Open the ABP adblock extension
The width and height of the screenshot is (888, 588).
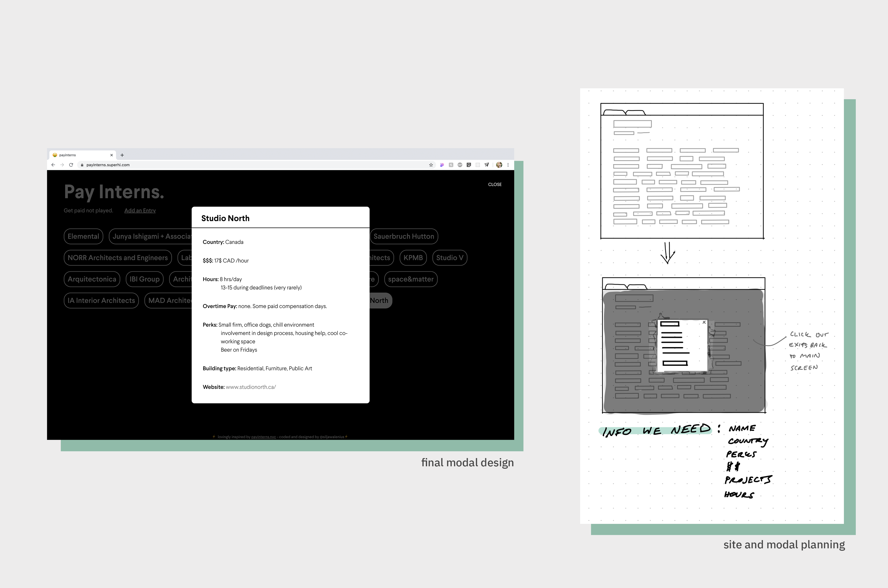tap(460, 165)
